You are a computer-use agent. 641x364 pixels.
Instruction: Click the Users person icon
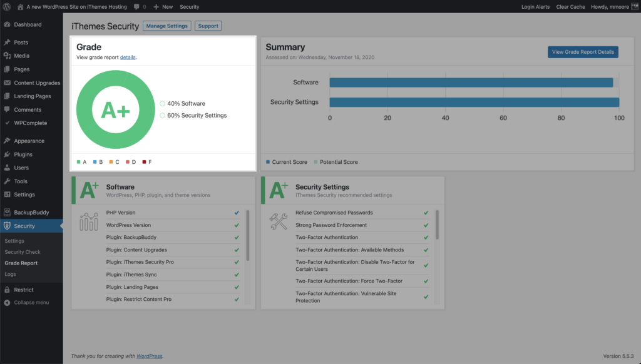coord(7,168)
